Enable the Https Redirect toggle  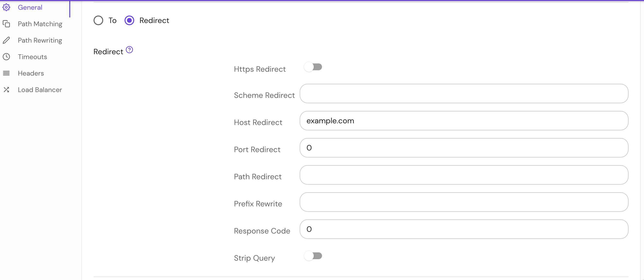click(313, 67)
